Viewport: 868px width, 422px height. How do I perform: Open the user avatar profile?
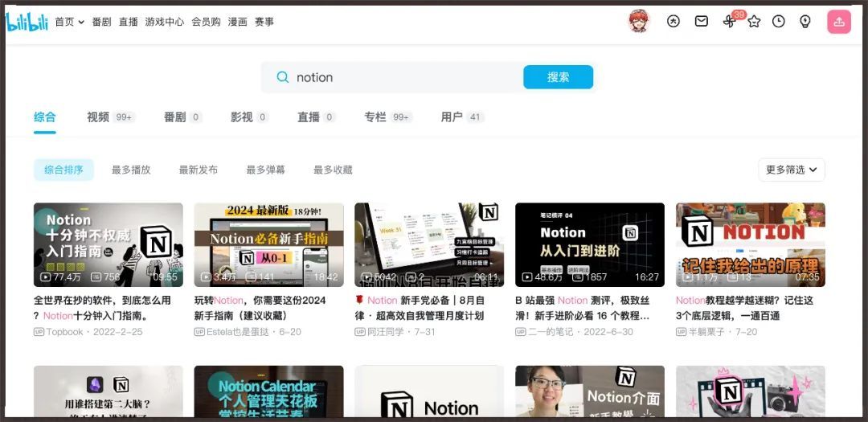[x=638, y=21]
